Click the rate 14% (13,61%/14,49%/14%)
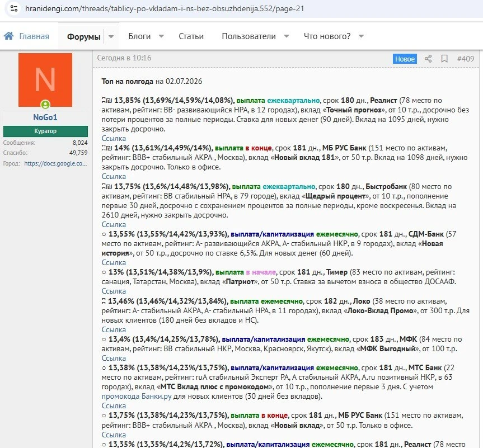483x448 pixels. tap(163, 148)
